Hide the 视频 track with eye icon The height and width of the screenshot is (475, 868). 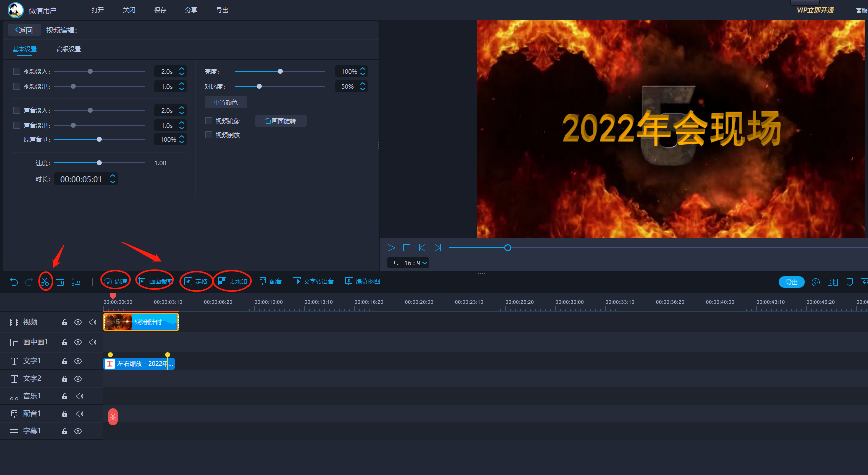78,322
